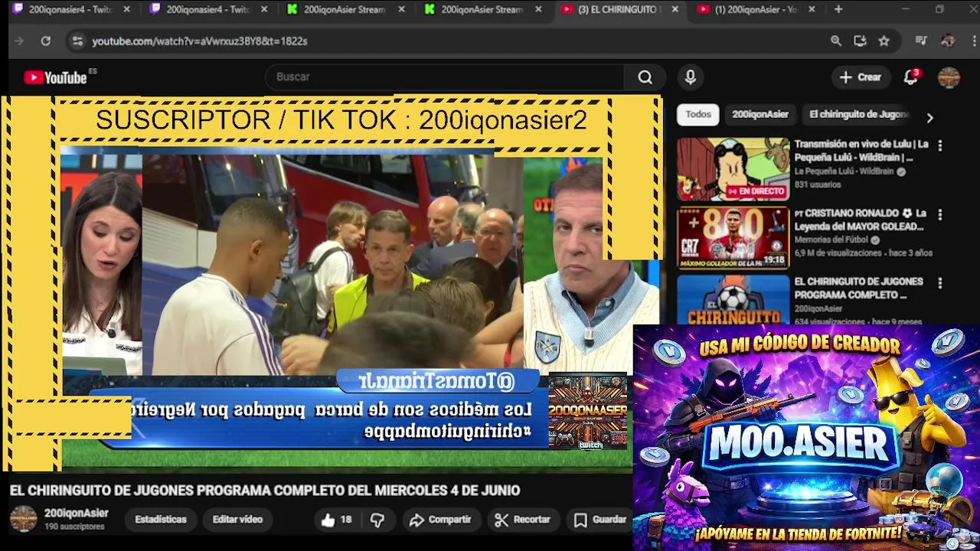Open the title 'EL CHIRINGUITO DE JUGONES PROGRAMA COMPLETO ...' in sidebar
Image resolution: width=980 pixels, height=551 pixels.
pos(858,289)
